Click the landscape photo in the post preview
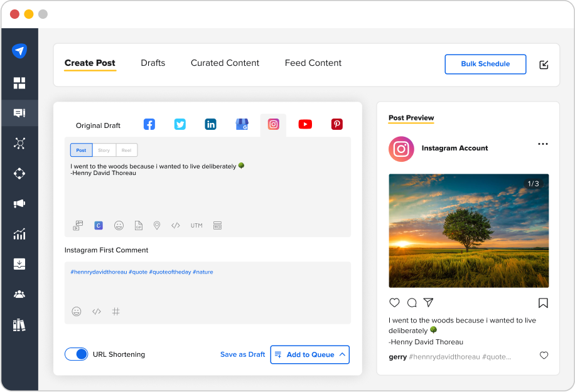 pos(468,231)
